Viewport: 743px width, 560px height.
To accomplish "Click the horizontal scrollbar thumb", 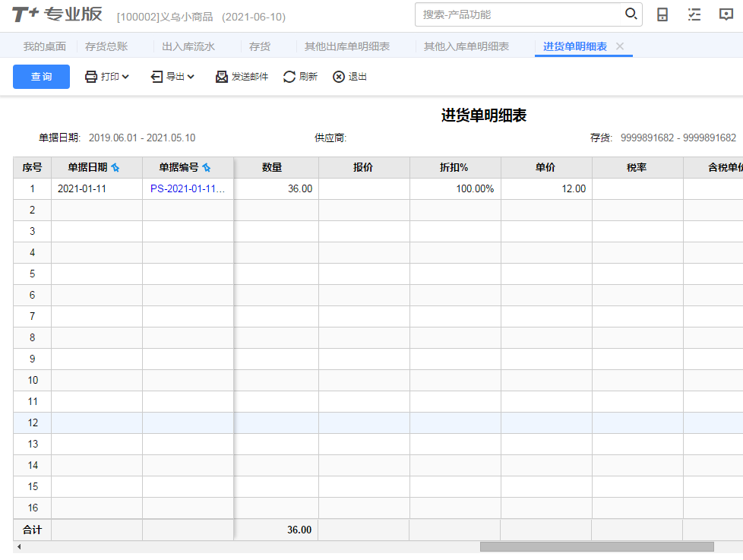I will pyautogui.click(x=596, y=547).
